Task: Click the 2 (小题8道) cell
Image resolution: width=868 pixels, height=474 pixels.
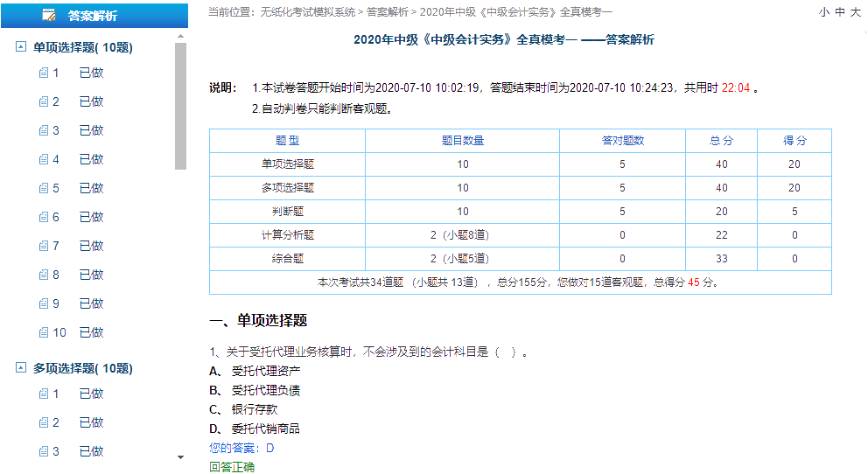Action: (x=460, y=235)
